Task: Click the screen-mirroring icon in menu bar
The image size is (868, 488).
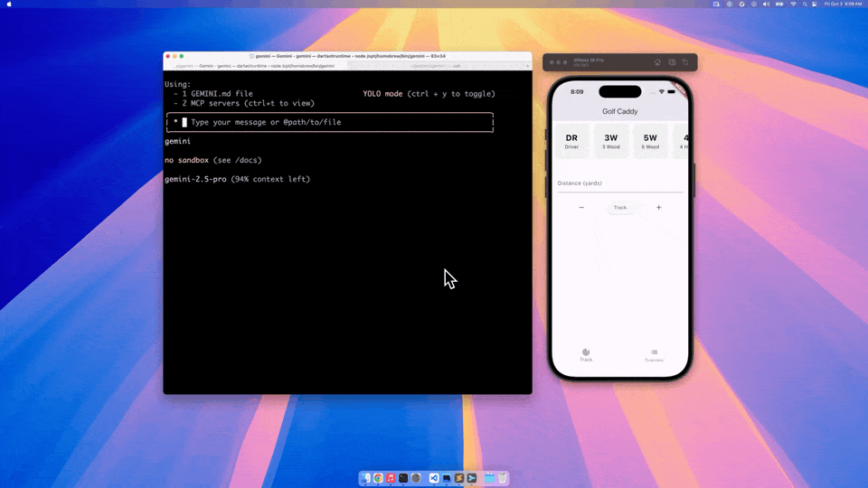Action: coord(716,4)
